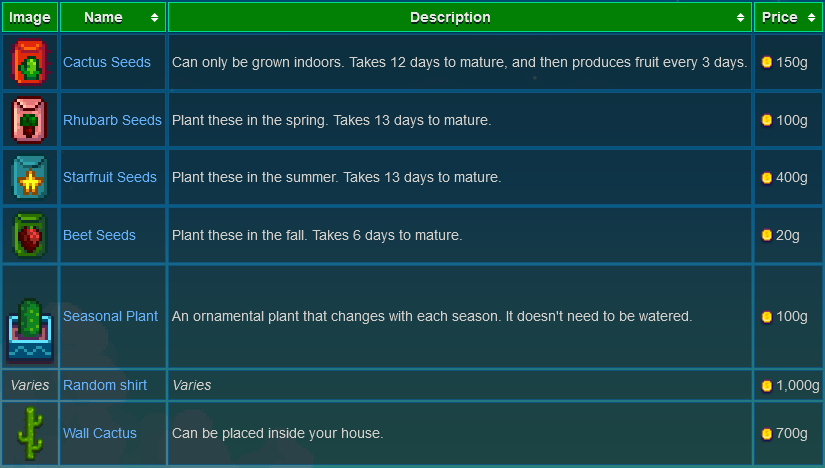This screenshot has height=468, width=825.
Task: Click the gold coin beside 1,000g
Action: pyautogui.click(x=767, y=385)
